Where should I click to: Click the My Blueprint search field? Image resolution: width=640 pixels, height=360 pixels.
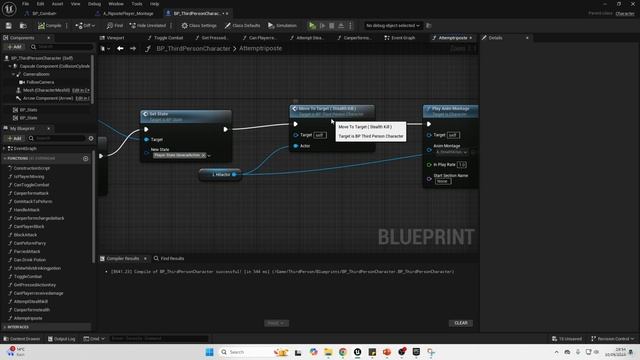click(57, 138)
